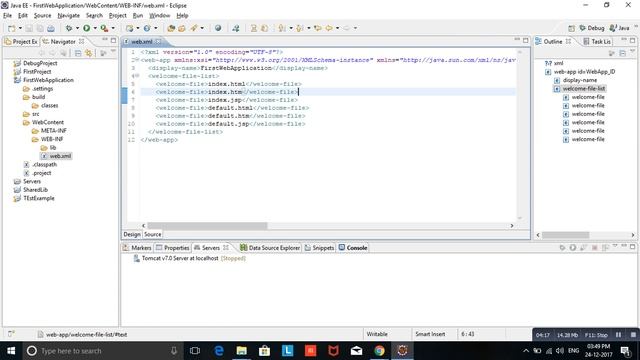Open the Task List tab

coord(597,42)
